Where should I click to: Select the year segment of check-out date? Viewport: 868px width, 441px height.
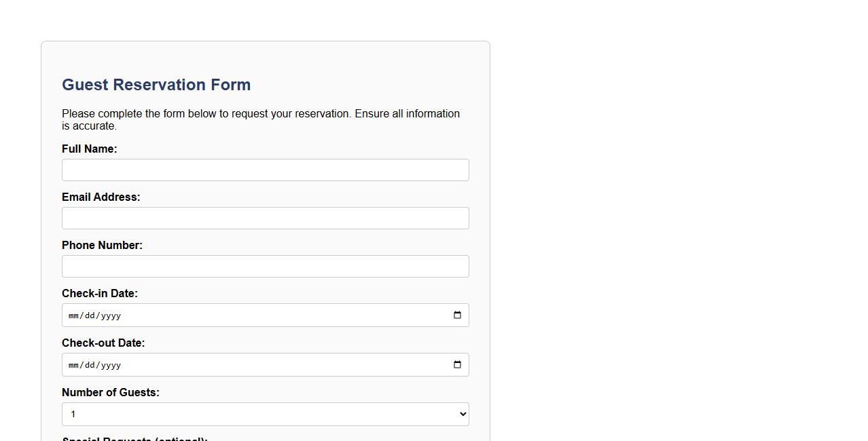pyautogui.click(x=110, y=364)
